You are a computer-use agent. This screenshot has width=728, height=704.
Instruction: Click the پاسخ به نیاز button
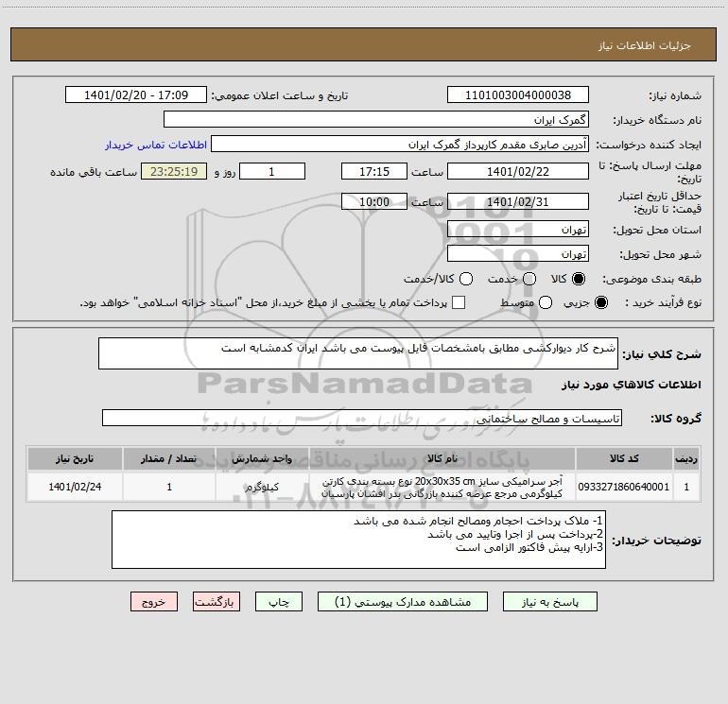pos(550,602)
